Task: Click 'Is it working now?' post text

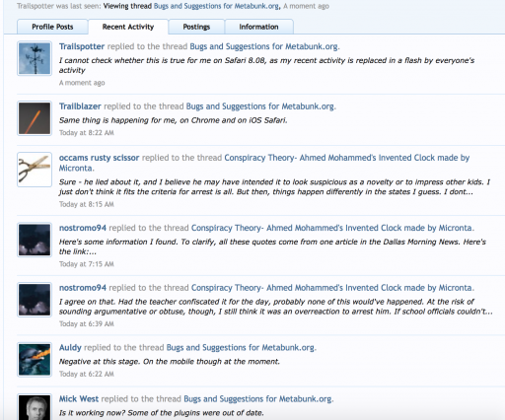Action: (x=162, y=413)
